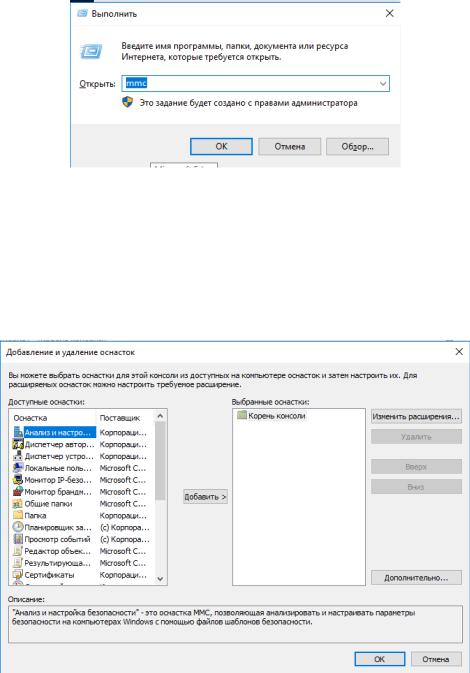Image resolution: width=470 pixels, height=673 pixels.
Task: Click Отмена in the snap-ins dialog
Action: pos(436,659)
